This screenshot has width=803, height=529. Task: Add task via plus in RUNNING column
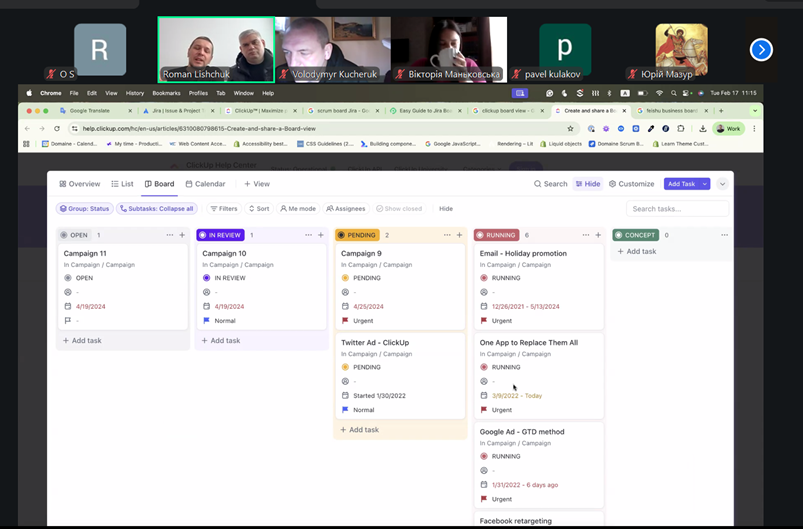[598, 235]
